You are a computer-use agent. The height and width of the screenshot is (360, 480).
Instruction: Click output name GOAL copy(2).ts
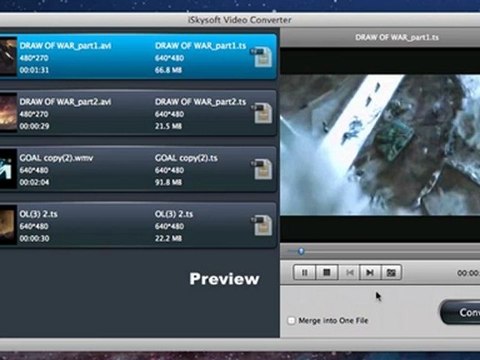click(x=186, y=158)
